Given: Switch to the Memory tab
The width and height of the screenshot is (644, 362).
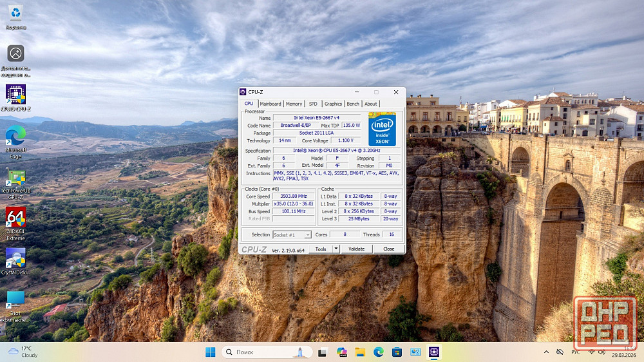Looking at the screenshot, I should [294, 104].
